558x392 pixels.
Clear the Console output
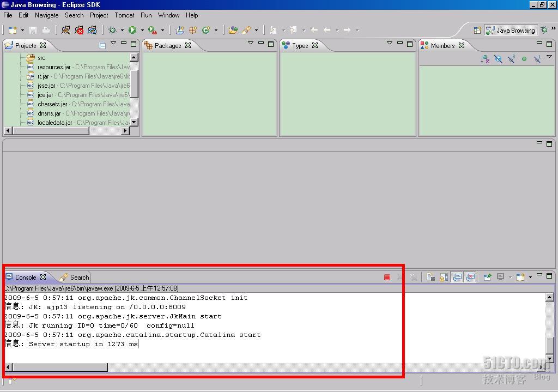click(430, 277)
